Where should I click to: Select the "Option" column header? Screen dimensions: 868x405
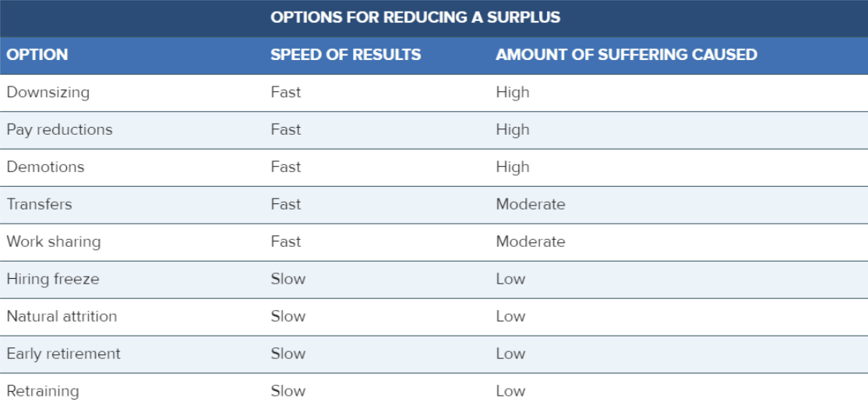tap(37, 55)
